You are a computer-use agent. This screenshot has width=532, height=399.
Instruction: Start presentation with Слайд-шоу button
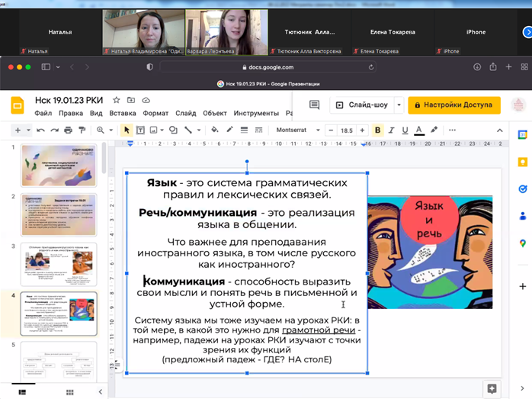[x=361, y=105]
